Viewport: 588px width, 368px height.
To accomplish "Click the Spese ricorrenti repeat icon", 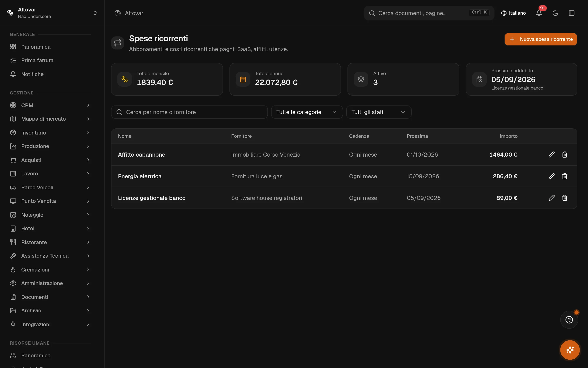I will point(118,43).
